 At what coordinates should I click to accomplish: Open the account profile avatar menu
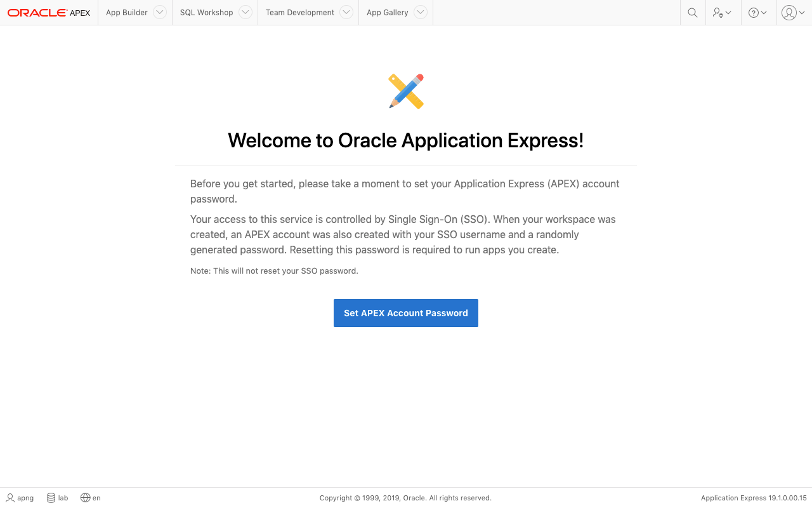(x=794, y=13)
